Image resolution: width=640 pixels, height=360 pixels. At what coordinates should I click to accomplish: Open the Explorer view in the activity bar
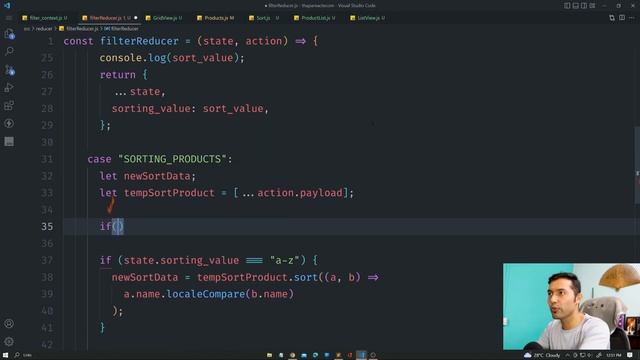point(9,34)
